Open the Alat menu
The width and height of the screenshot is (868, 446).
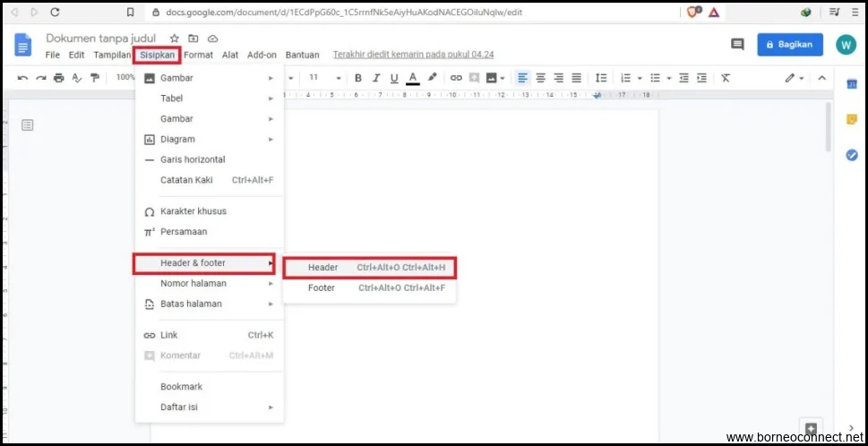tap(230, 55)
